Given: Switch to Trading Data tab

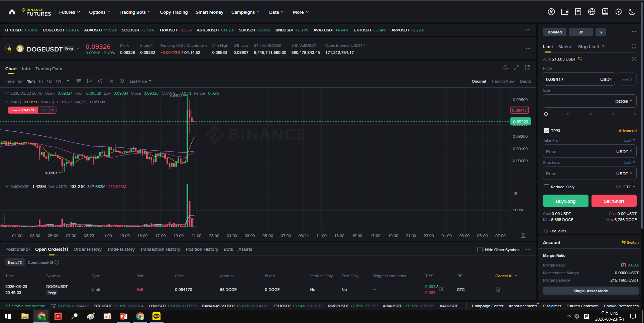Looking at the screenshot, I should point(49,69).
